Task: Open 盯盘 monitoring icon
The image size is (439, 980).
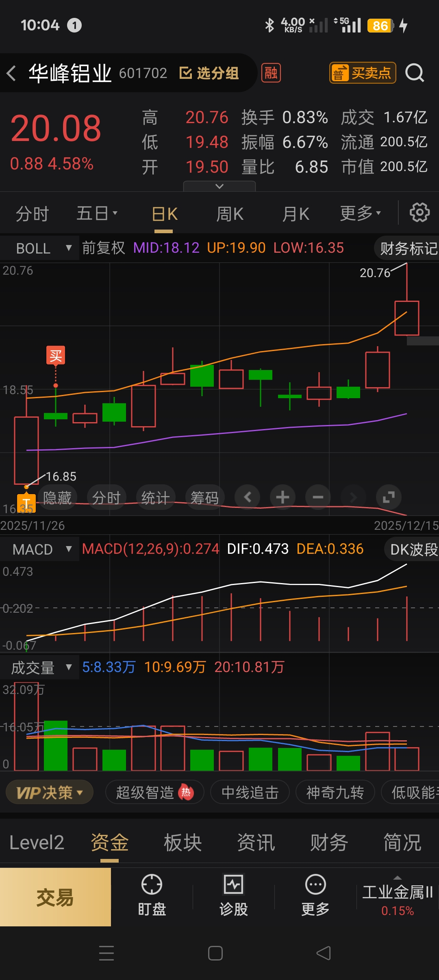Action: (x=152, y=896)
